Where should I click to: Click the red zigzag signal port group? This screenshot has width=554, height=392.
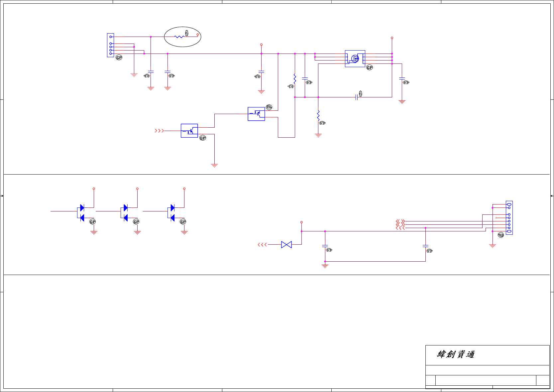[x=400, y=224]
